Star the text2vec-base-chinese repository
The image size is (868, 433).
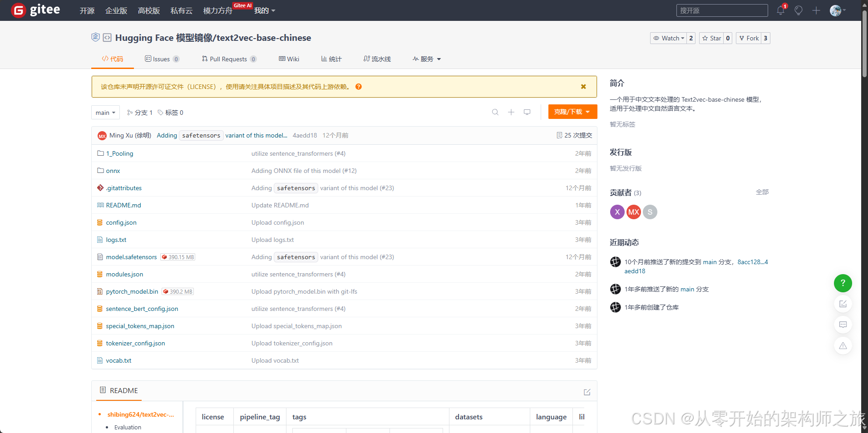pyautogui.click(x=711, y=38)
